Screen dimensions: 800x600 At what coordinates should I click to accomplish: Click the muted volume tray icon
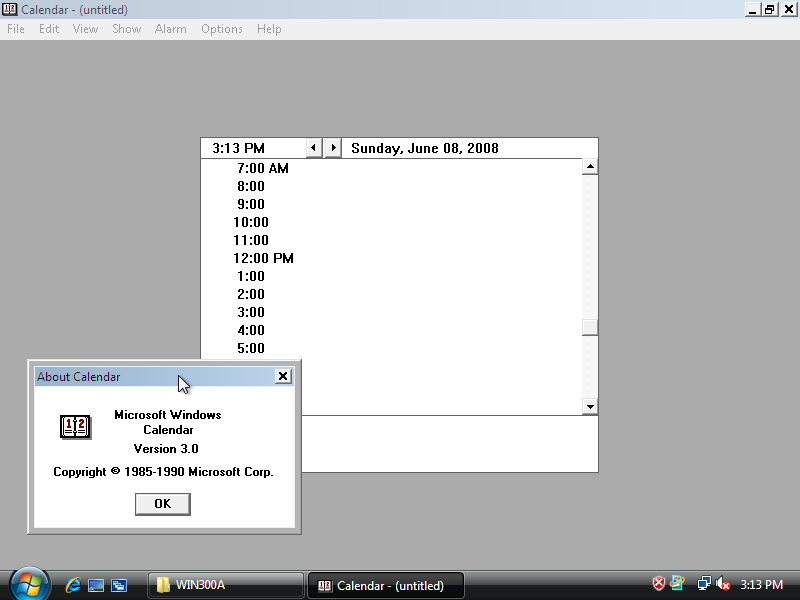pos(723,584)
